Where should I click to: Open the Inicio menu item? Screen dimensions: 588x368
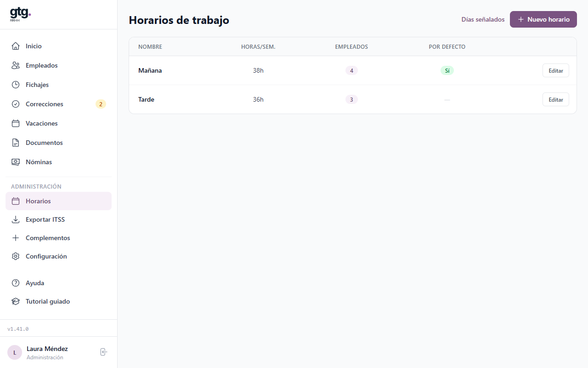tap(58, 46)
